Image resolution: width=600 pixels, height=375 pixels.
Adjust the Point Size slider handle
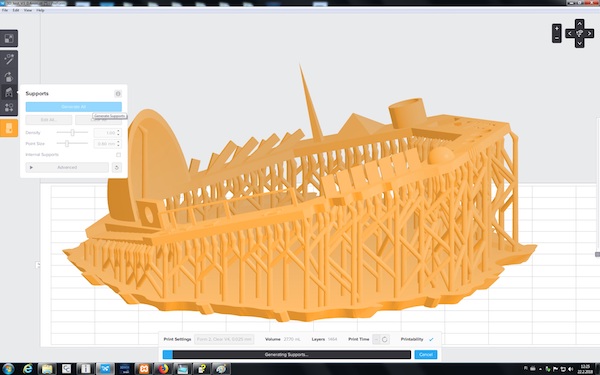[67, 143]
